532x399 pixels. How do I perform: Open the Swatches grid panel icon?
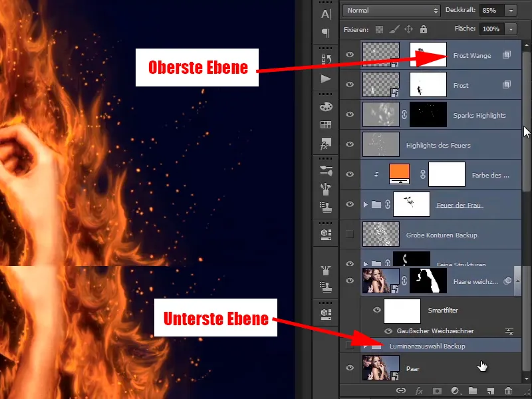(x=326, y=124)
